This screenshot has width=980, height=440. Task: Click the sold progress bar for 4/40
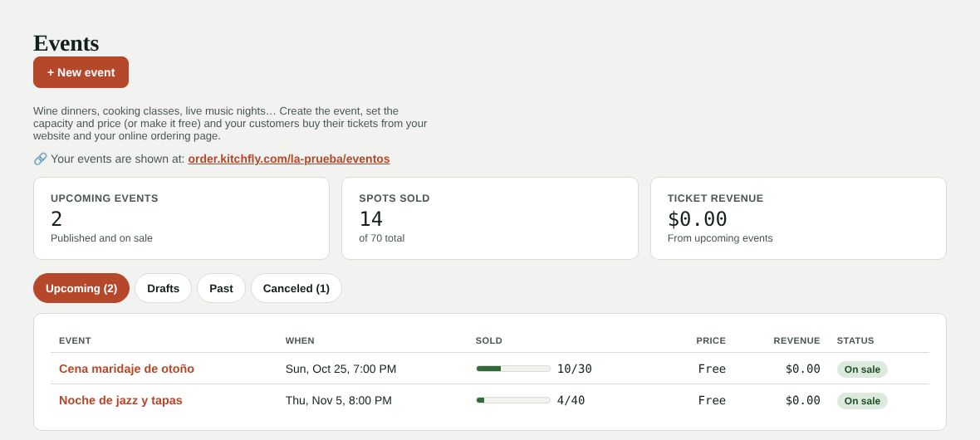(x=513, y=400)
